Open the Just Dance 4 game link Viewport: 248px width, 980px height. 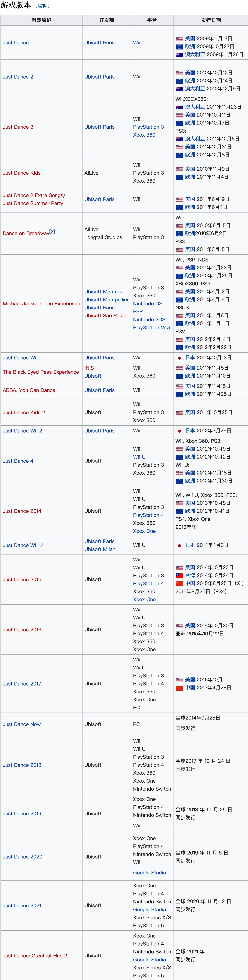pyautogui.click(x=18, y=461)
